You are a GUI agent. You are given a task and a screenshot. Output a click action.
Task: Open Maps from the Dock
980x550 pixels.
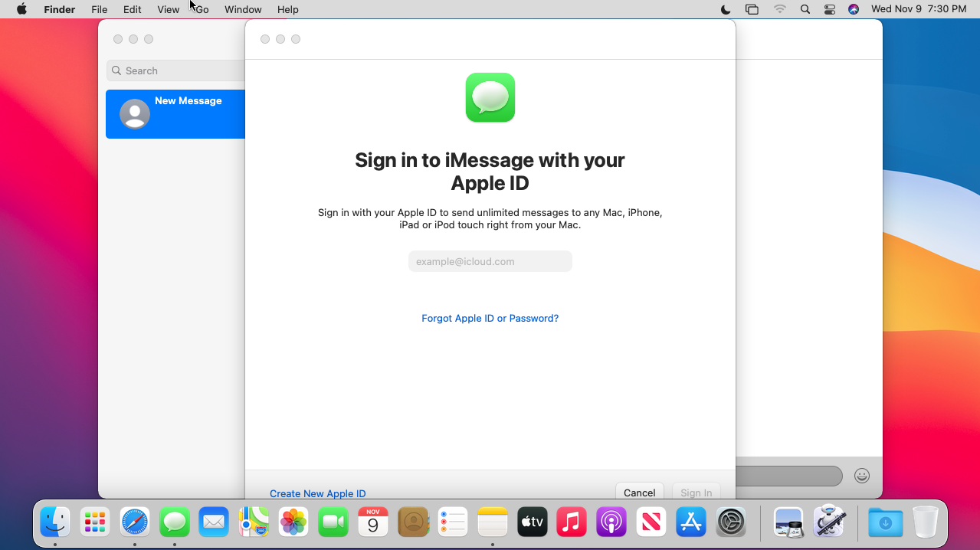254,522
